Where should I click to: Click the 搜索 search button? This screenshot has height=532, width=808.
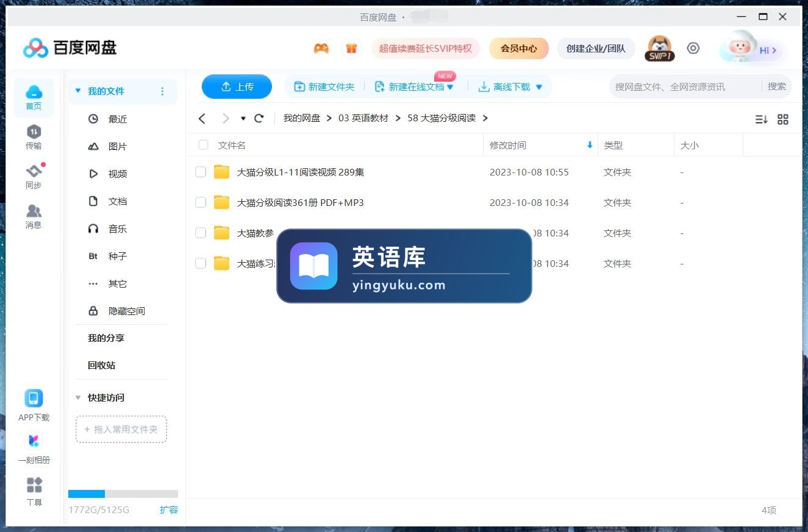tap(777, 87)
